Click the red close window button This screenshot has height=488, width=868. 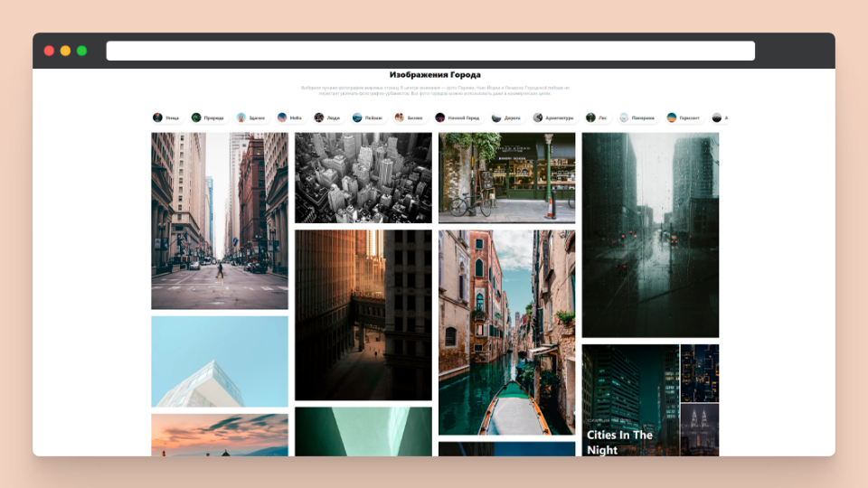pyautogui.click(x=49, y=51)
